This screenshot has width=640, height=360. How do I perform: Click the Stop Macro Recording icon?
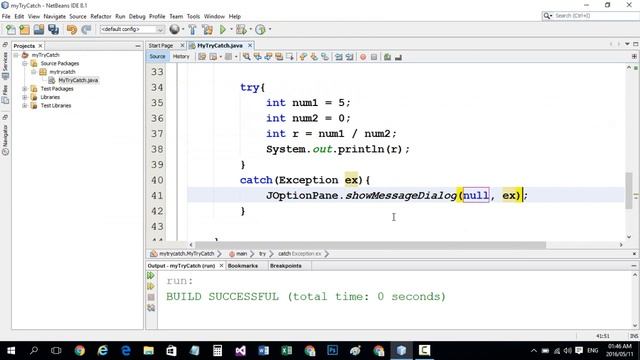coord(374,57)
